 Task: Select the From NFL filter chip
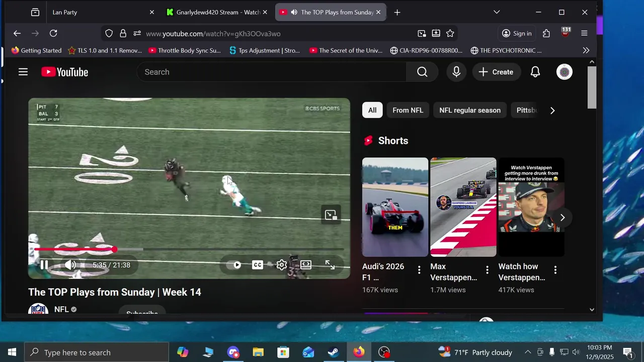[408, 110]
